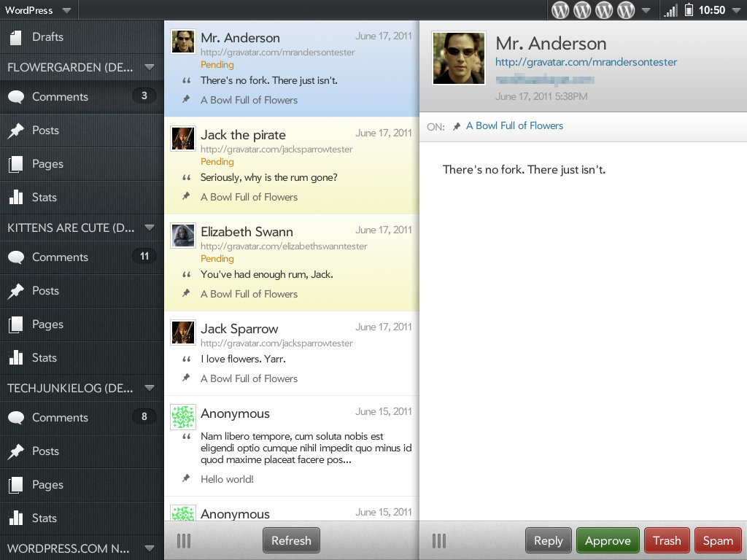Collapse the FLOWERGARDEN blog section
Screen dimensions: 747x560
(149, 67)
